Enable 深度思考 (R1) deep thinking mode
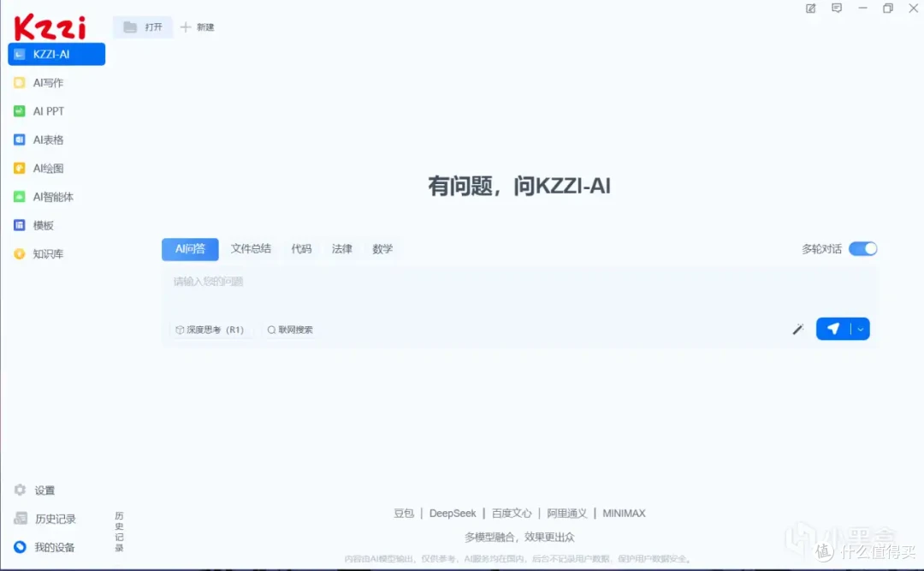The image size is (924, 571). [x=210, y=329]
